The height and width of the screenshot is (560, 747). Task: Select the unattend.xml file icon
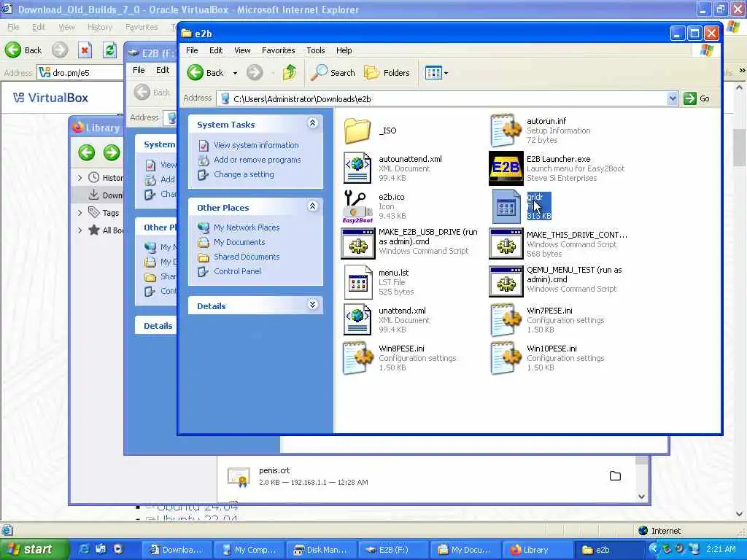tap(357, 319)
